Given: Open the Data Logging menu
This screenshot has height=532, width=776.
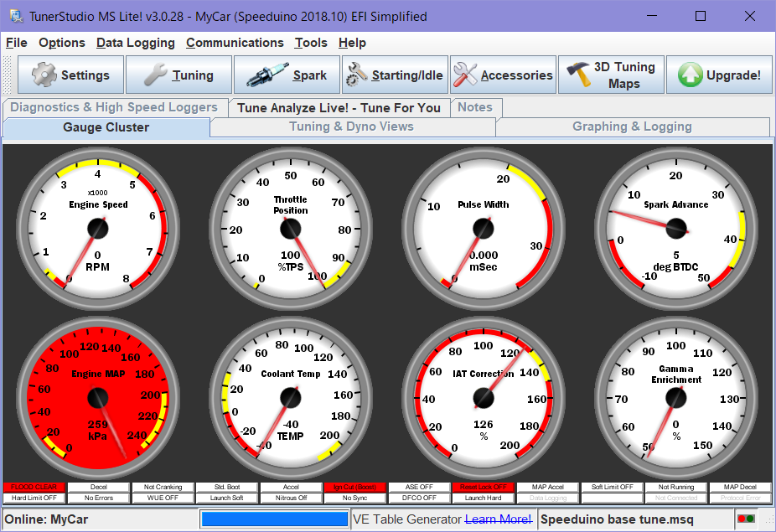Looking at the screenshot, I should pos(136,43).
